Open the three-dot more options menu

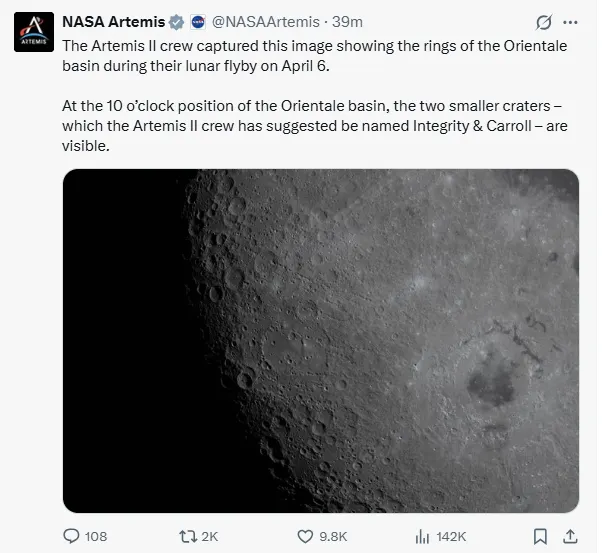(571, 22)
